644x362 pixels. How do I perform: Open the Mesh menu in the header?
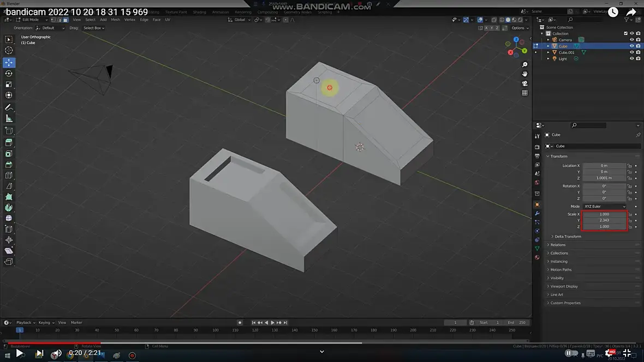115,20
